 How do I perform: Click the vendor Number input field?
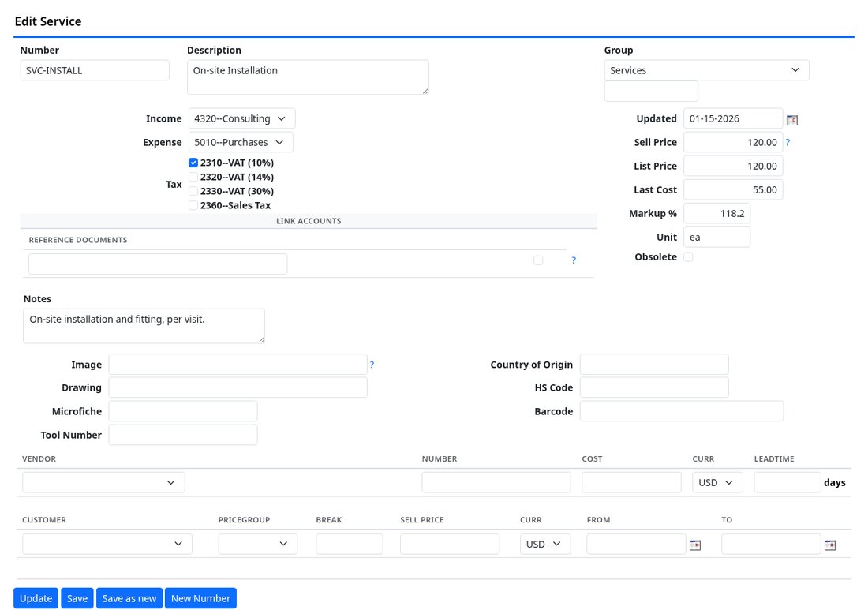pos(496,482)
